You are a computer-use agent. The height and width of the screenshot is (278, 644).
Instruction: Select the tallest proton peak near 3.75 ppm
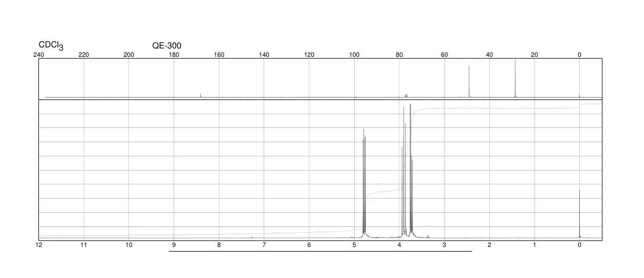410,171
